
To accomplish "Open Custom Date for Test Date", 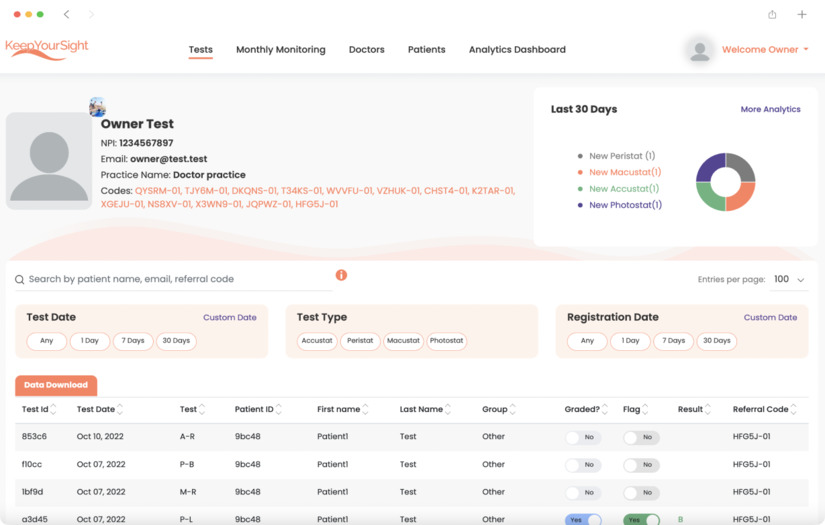I will point(230,318).
